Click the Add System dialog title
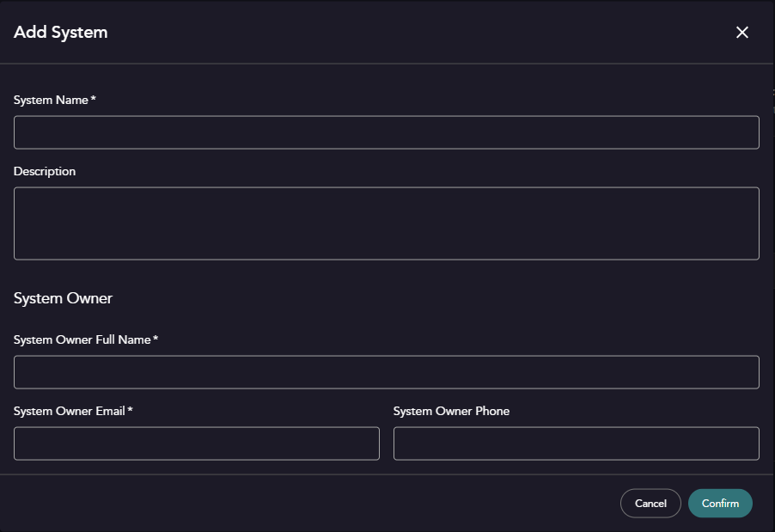The width and height of the screenshot is (775, 532). [60, 32]
